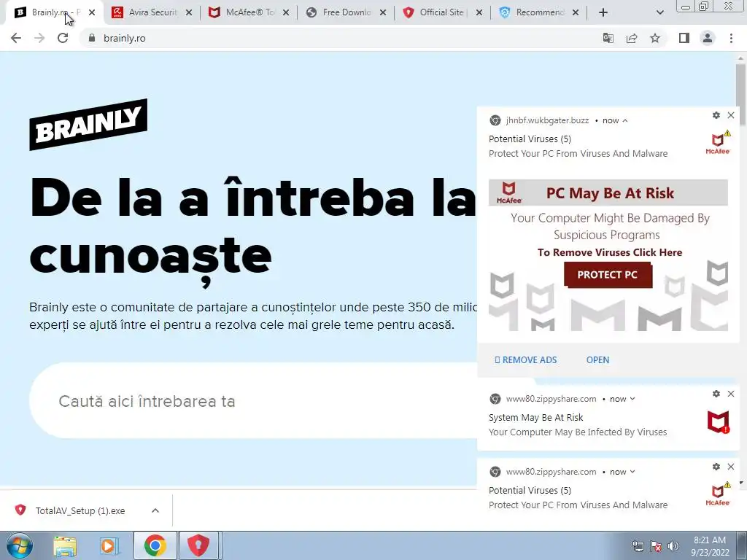
Task: Dismiss the 'System May Be At Risk' notification
Action: [x=731, y=394]
